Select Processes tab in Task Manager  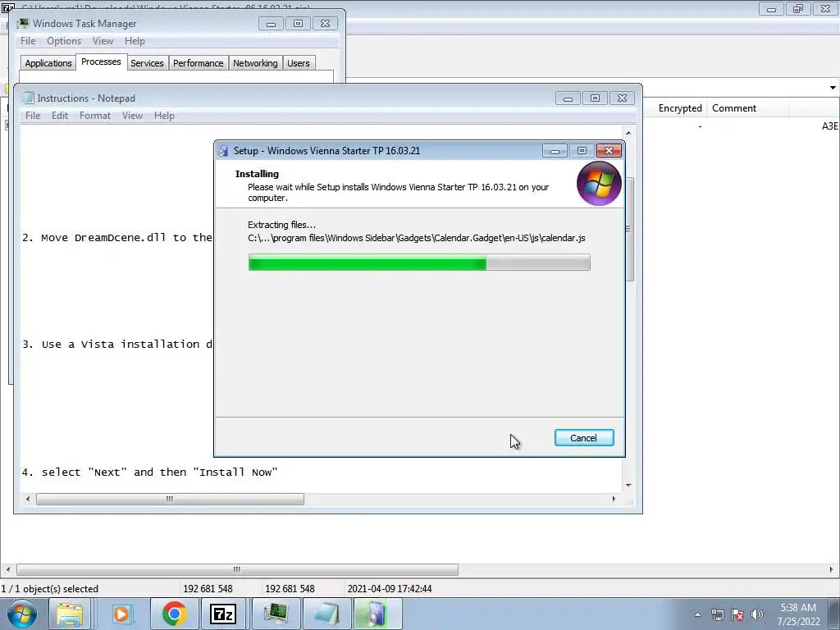pos(101,62)
